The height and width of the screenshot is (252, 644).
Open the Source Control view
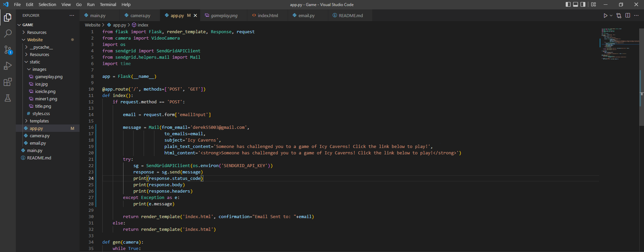pos(8,50)
